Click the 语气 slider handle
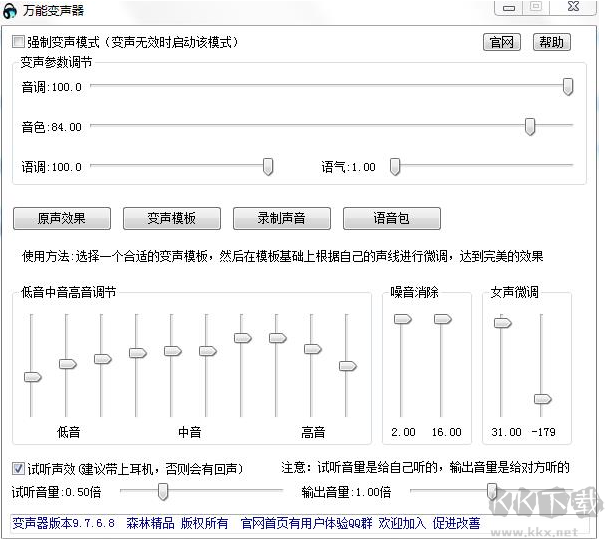Screen dimensions: 605x539 pyautogui.click(x=395, y=166)
